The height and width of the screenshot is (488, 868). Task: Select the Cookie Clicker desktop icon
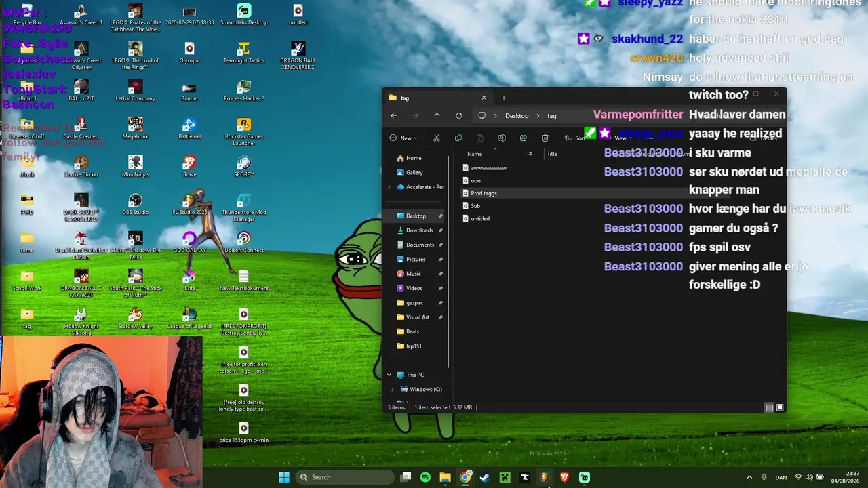click(81, 166)
